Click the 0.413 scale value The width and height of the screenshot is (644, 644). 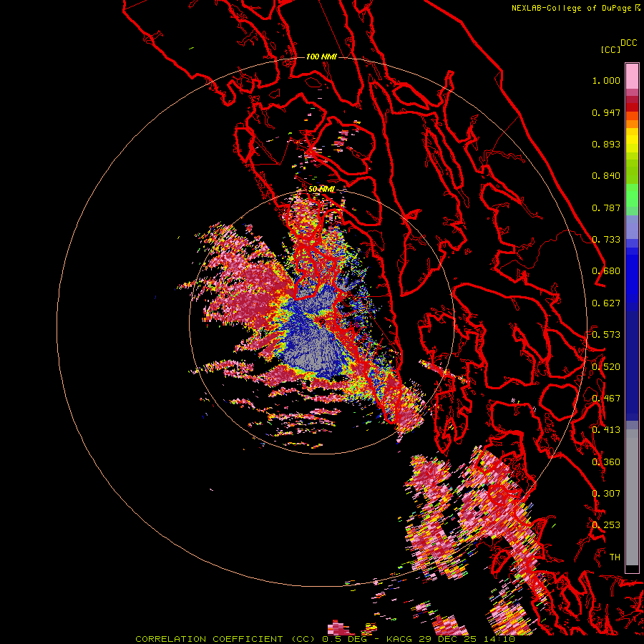coord(606,430)
